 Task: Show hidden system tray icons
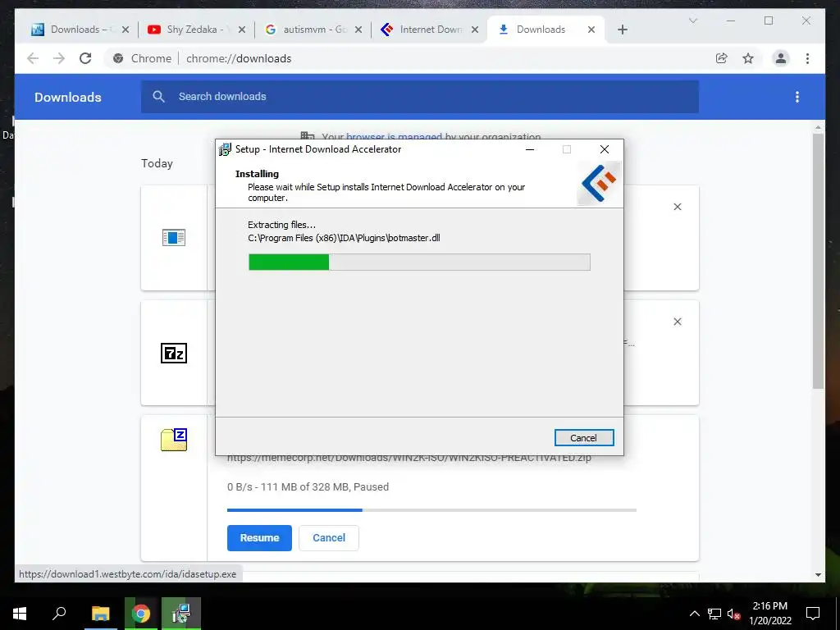[x=694, y=614]
